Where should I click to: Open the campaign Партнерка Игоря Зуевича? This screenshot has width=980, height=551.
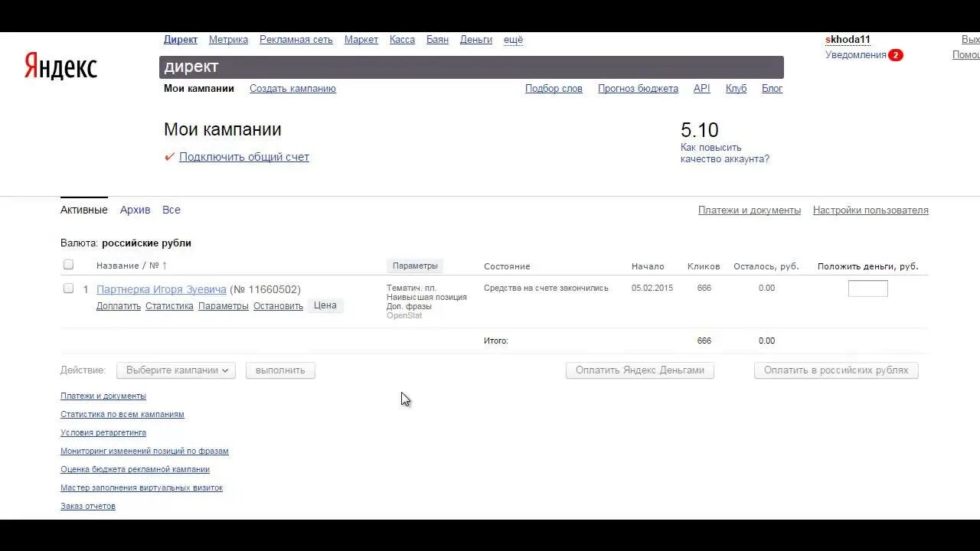click(x=162, y=289)
